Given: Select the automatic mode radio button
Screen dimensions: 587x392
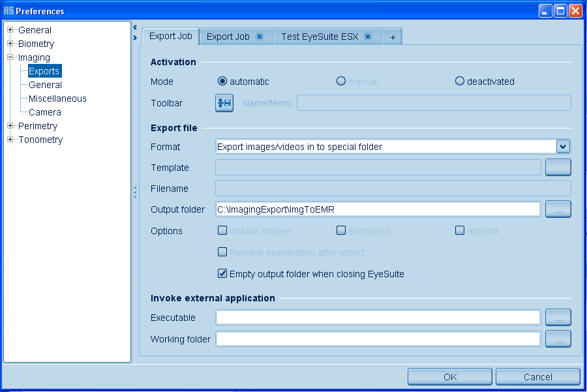Looking at the screenshot, I should (x=222, y=82).
